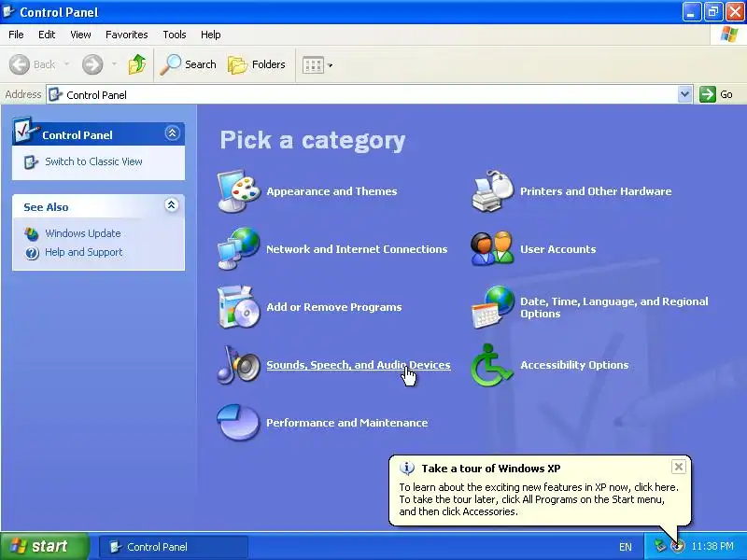The width and height of the screenshot is (747, 560).
Task: Click the Control Panel title bar icon
Action: pyautogui.click(x=8, y=11)
